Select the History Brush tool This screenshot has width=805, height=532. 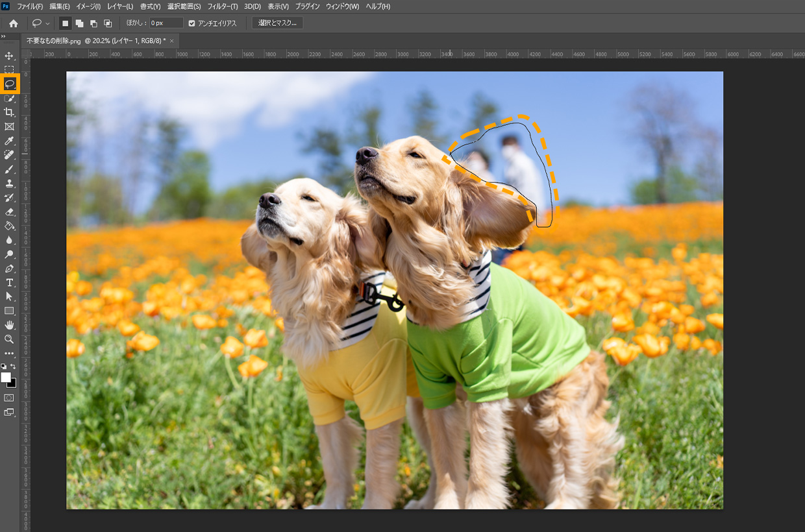(9, 197)
